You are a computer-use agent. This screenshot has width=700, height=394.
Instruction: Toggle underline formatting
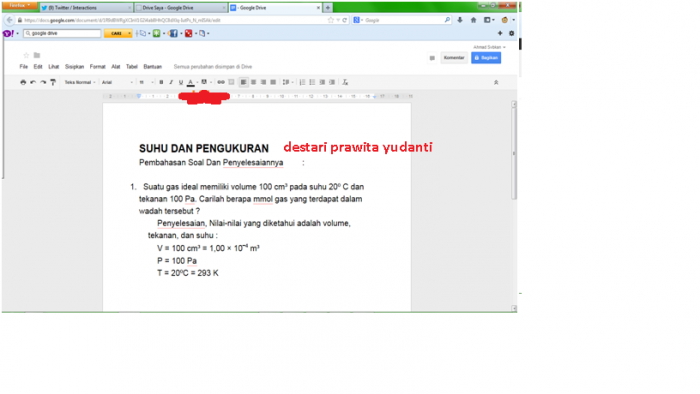[x=181, y=82]
